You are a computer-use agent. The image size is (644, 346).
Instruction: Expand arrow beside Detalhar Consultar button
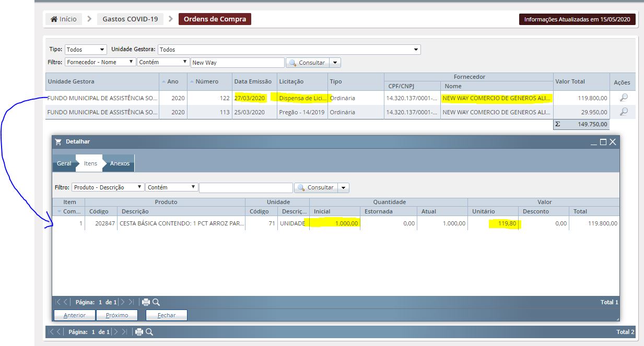coord(344,188)
